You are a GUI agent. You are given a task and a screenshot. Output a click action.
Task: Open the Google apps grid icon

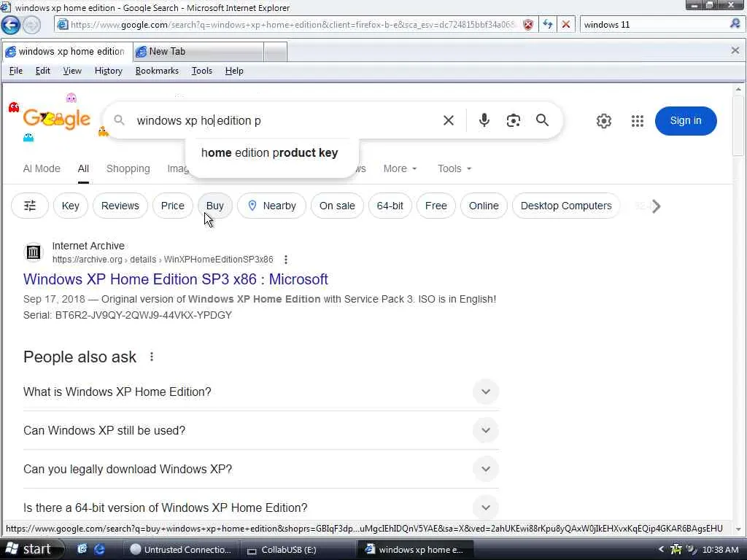(638, 121)
